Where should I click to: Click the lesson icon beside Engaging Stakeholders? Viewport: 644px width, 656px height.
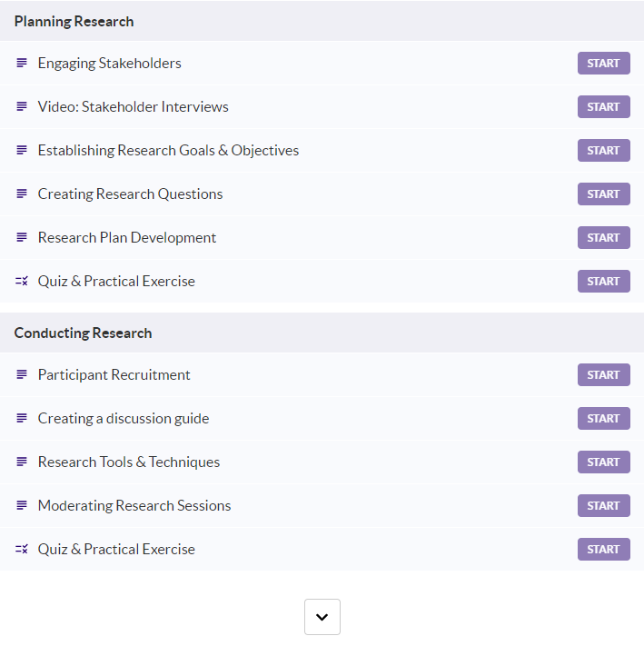21,64
